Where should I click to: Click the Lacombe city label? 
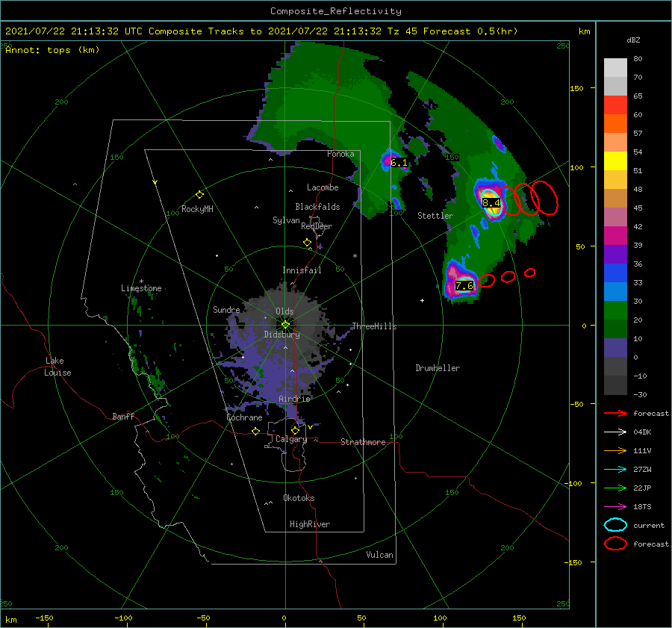pyautogui.click(x=323, y=187)
